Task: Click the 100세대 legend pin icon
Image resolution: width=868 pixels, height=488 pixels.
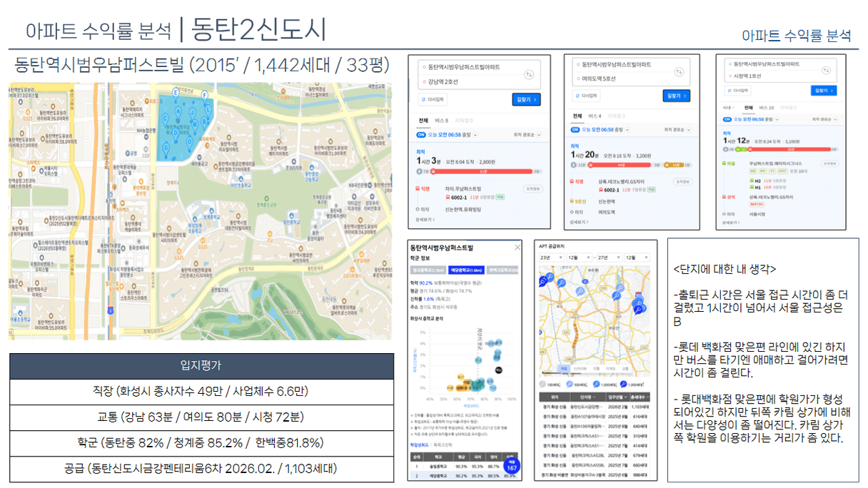Action: coord(542,385)
